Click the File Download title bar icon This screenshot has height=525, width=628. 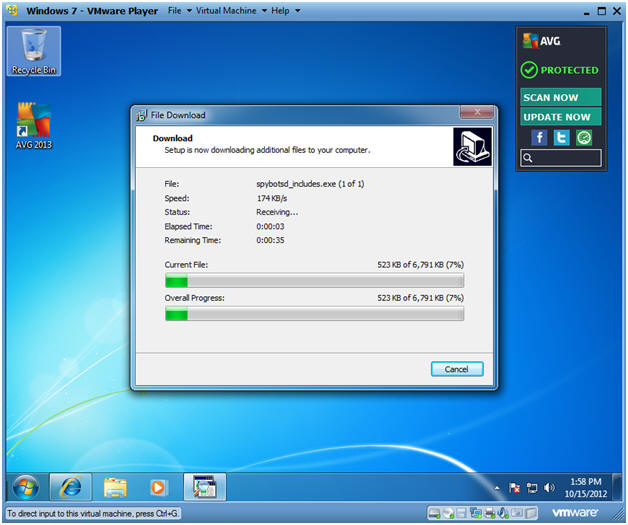click(142, 115)
